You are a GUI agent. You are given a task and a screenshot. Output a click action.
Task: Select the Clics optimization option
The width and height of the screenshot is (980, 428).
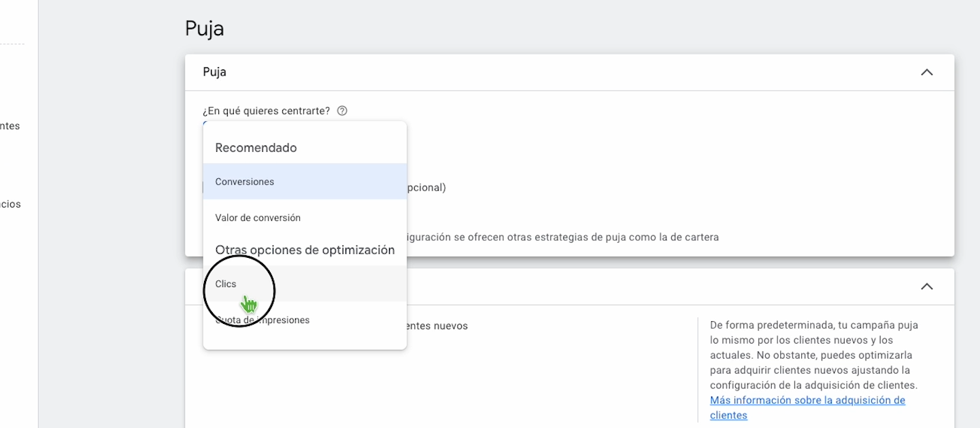[x=226, y=284]
